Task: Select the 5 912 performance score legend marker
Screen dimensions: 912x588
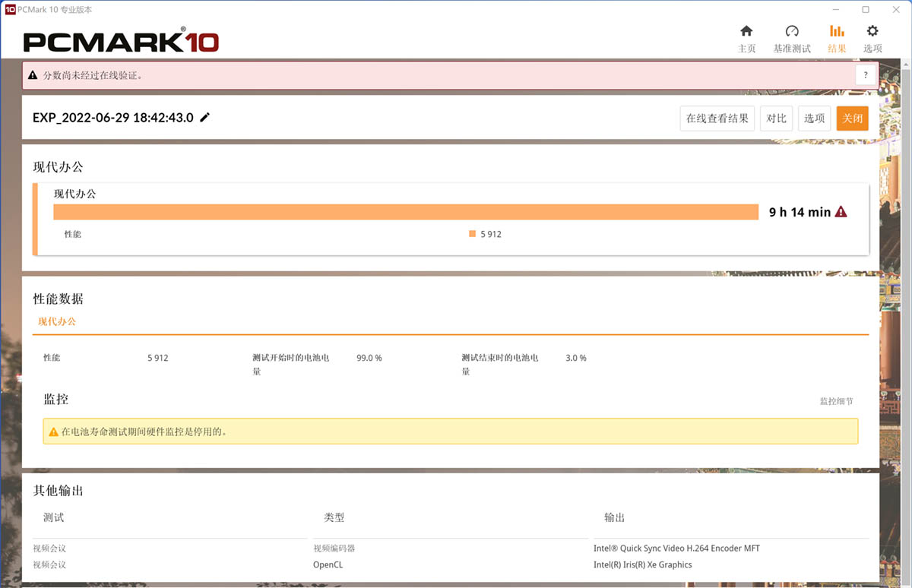Action: coord(472,234)
